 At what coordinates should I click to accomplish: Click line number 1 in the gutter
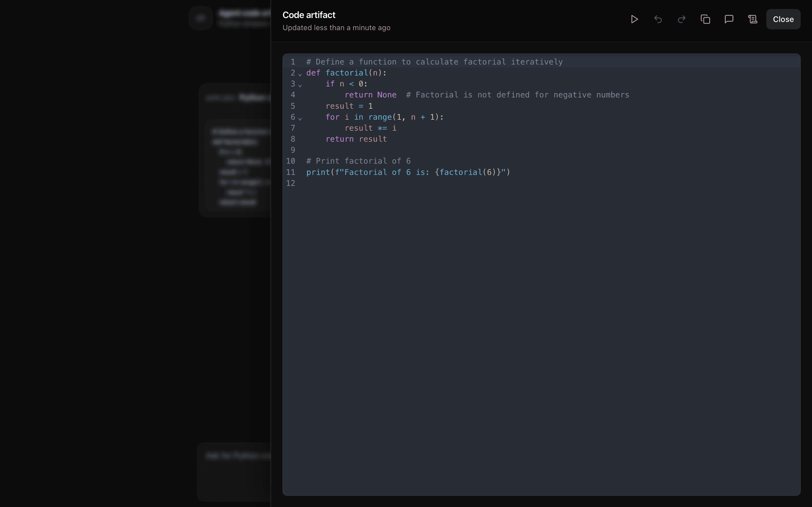[x=293, y=62]
